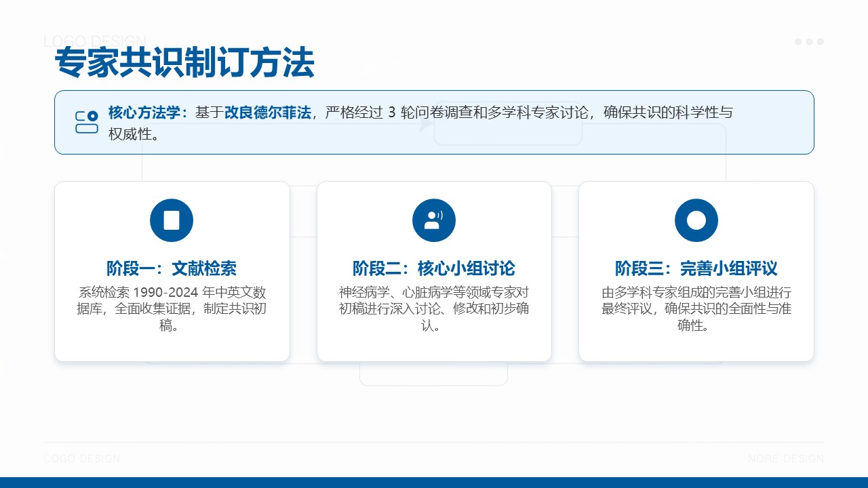Image resolution: width=868 pixels, height=488 pixels.
Task: Select the heading 阶段三：完善小组评议
Action: click(696, 268)
